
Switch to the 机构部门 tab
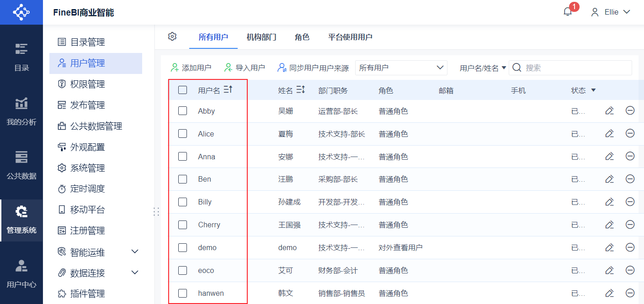pyautogui.click(x=261, y=37)
